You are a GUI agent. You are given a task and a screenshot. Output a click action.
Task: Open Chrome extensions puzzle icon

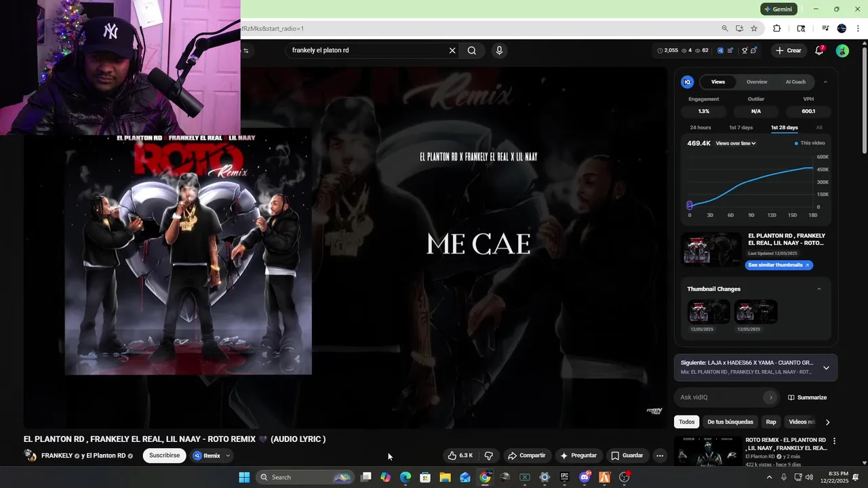pos(777,28)
